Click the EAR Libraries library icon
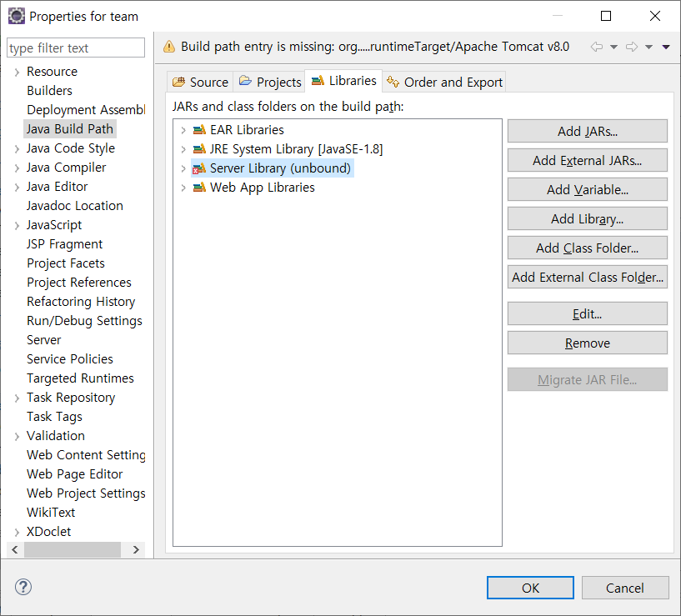The height and width of the screenshot is (616, 681). [199, 129]
